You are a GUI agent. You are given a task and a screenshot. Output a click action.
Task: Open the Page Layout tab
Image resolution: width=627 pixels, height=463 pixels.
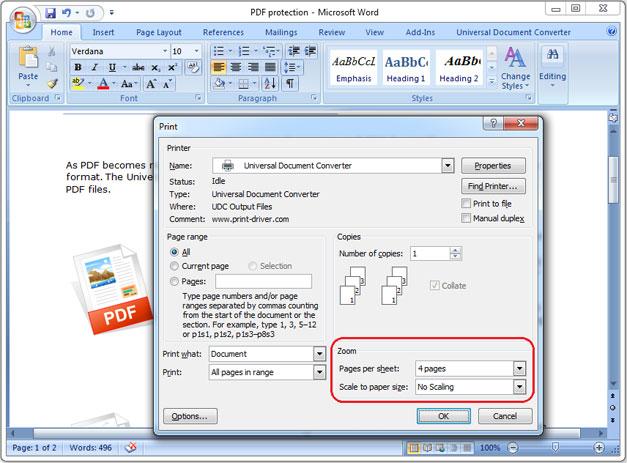coord(159,32)
